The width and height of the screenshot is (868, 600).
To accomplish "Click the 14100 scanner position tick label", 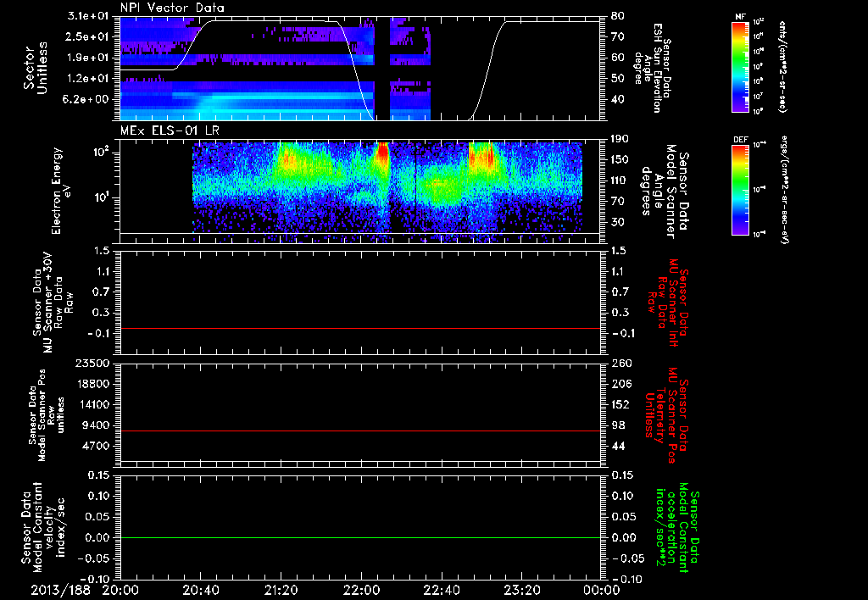I will 92,404.
